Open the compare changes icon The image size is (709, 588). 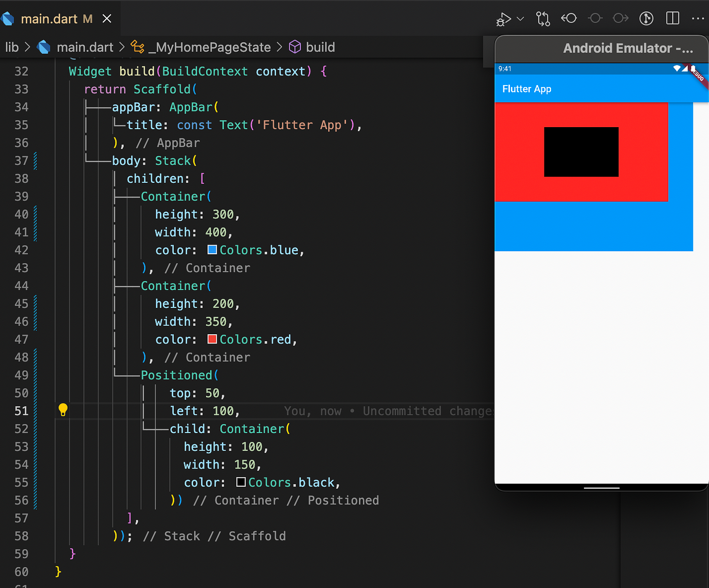(x=543, y=19)
